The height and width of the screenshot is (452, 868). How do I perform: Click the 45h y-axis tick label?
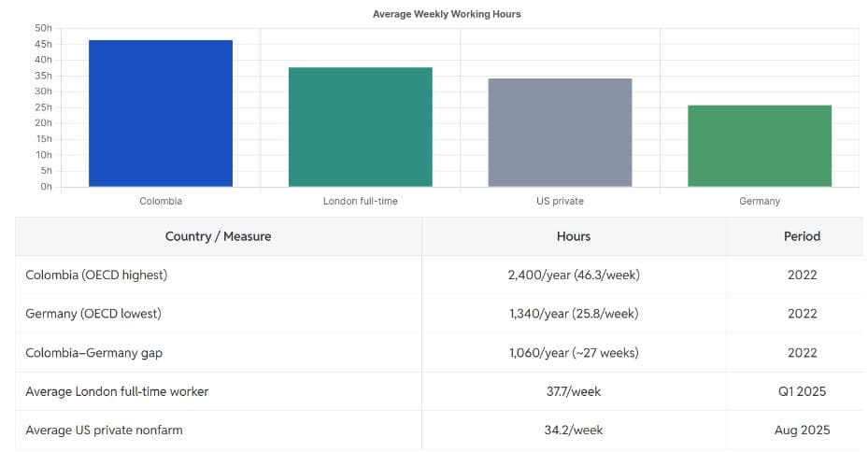pos(43,44)
